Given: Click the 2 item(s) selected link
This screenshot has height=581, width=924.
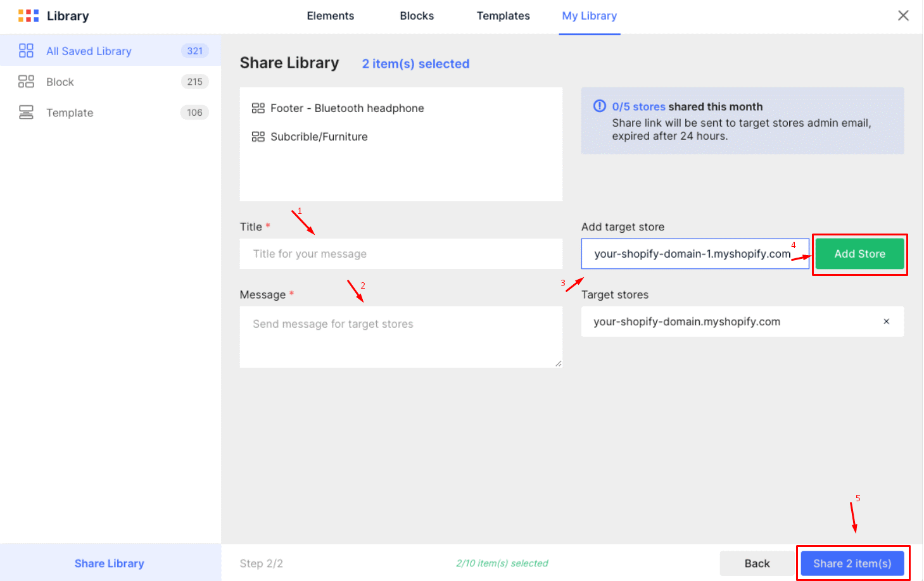Looking at the screenshot, I should coord(415,63).
